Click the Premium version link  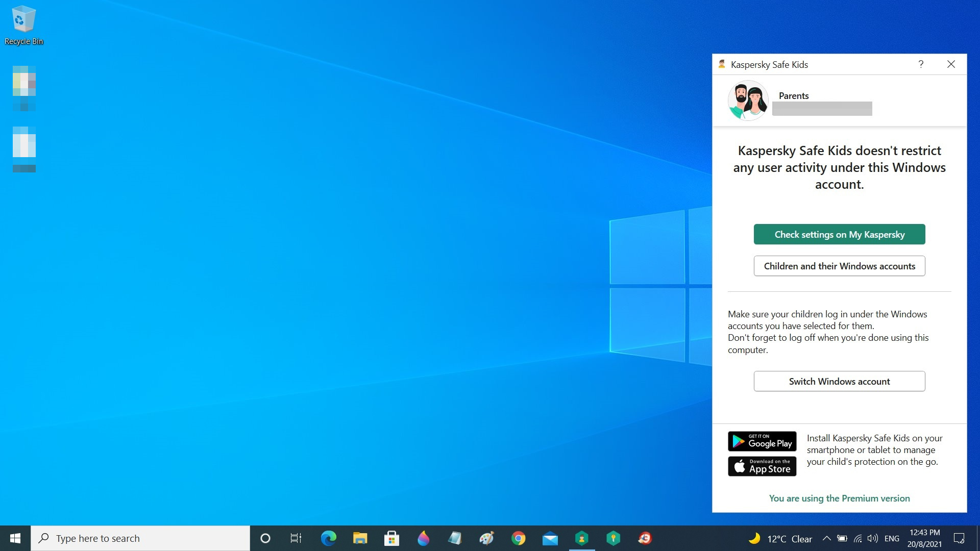[x=839, y=498]
